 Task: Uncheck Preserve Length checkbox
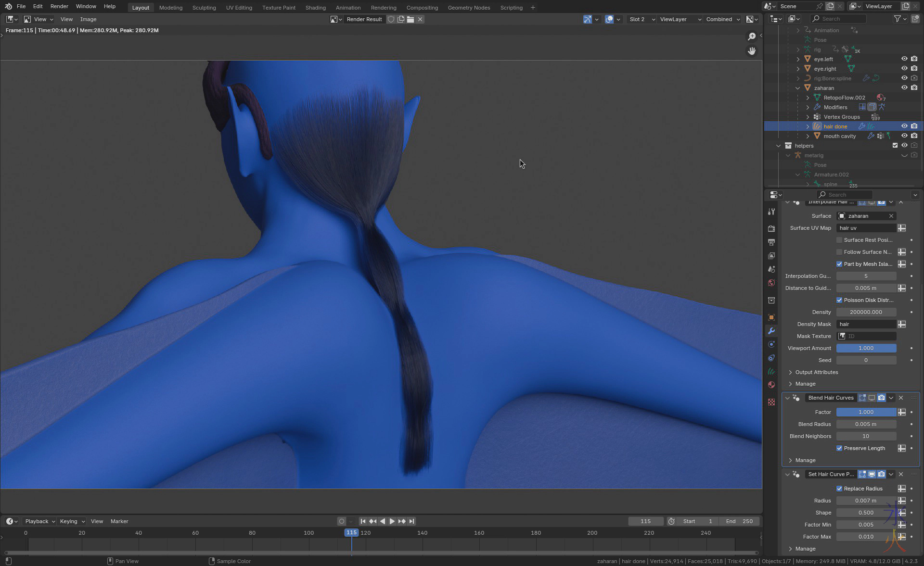coord(839,448)
